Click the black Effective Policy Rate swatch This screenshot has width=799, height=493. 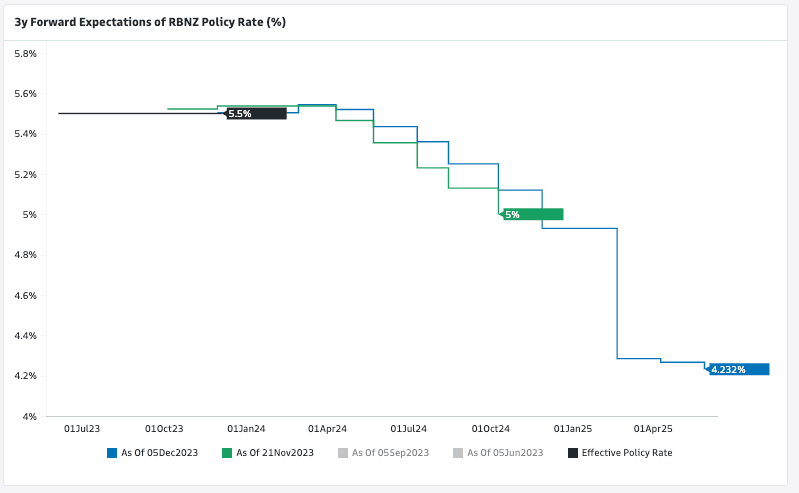tap(573, 453)
